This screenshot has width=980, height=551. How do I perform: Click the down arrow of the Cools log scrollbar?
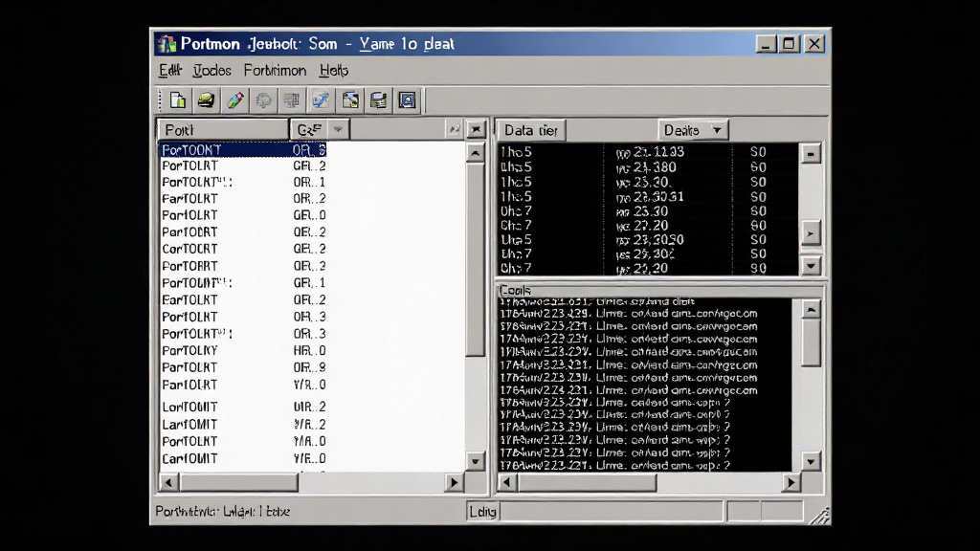pos(811,462)
